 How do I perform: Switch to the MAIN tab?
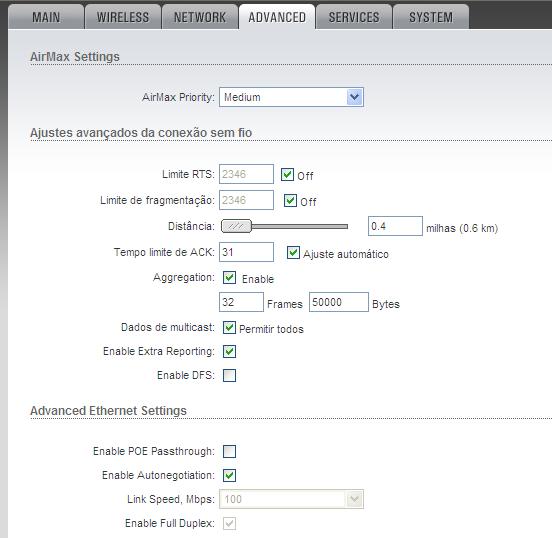pos(46,17)
